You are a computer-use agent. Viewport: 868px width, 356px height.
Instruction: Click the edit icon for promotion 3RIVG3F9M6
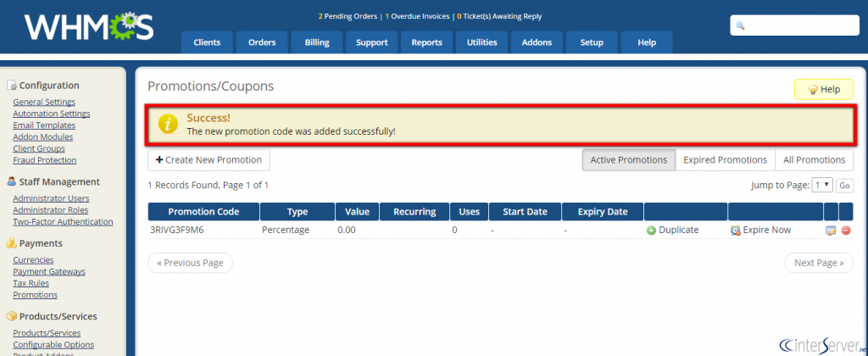(x=831, y=231)
